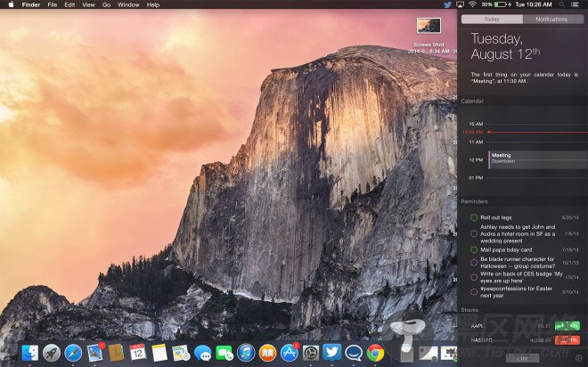588x367 pixels.
Task: Open Edit menu in menu bar
Action: (x=69, y=4)
